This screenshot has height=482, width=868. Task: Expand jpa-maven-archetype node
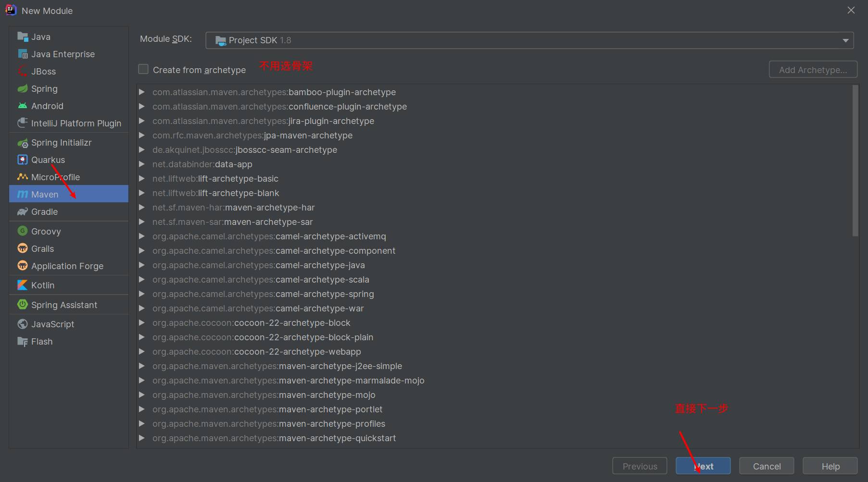(x=142, y=135)
